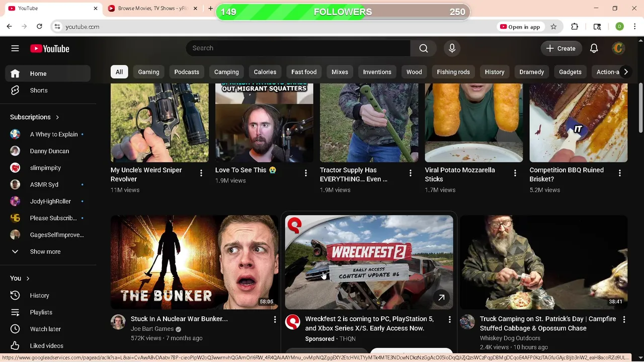The height and width of the screenshot is (362, 644).
Task: Expand Show more subscriptions
Action: 48,251
